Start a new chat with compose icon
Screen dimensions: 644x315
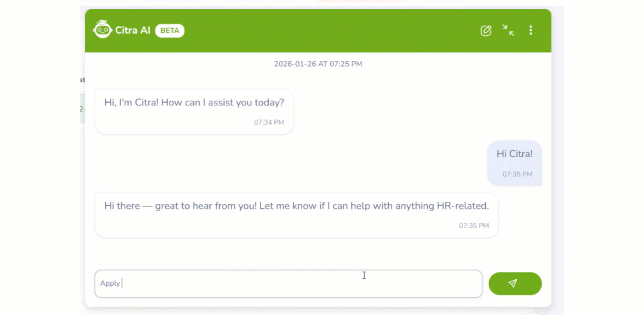click(x=486, y=31)
